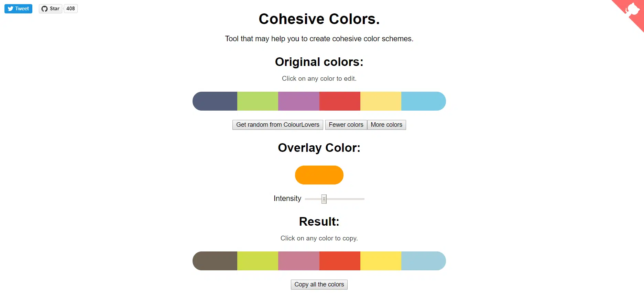The width and height of the screenshot is (644, 293).
Task: Copy the yellow-green result color
Action: [258, 261]
